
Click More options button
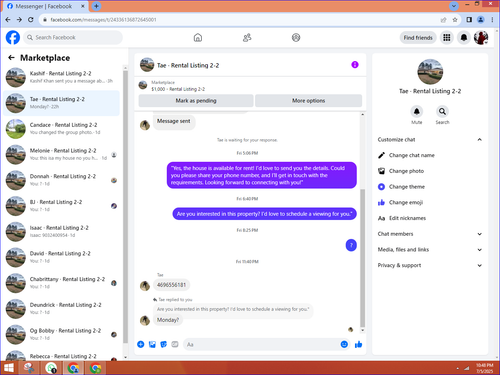click(x=308, y=101)
